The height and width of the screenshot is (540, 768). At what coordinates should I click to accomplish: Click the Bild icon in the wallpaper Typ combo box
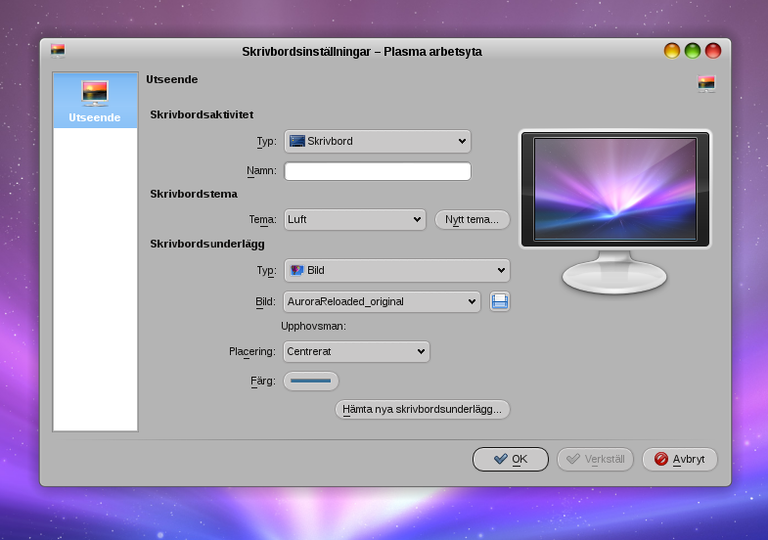297,270
